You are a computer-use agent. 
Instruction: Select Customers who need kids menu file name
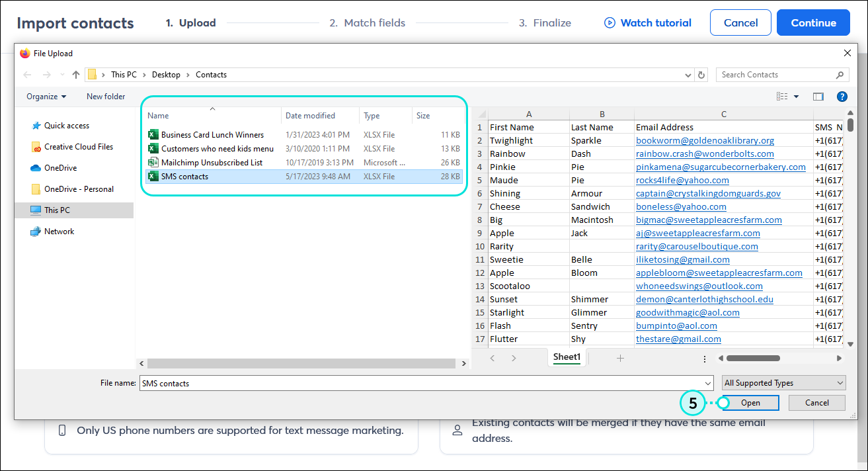217,149
